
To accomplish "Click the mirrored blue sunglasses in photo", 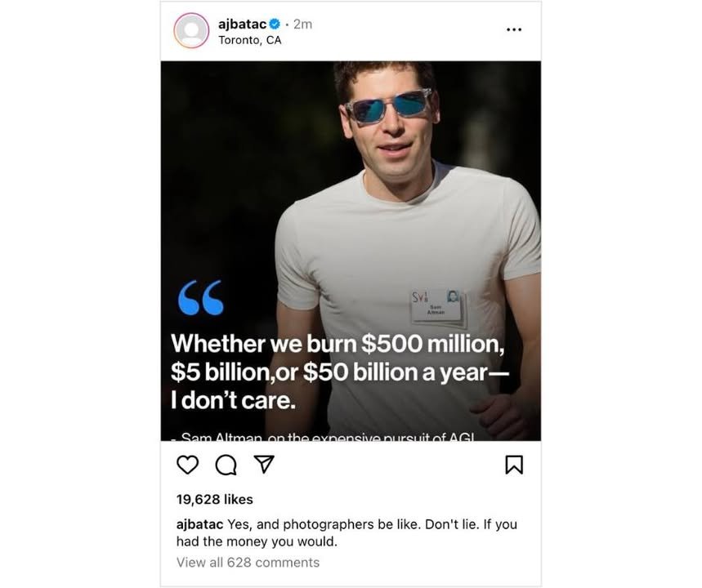I will pyautogui.click(x=387, y=105).
